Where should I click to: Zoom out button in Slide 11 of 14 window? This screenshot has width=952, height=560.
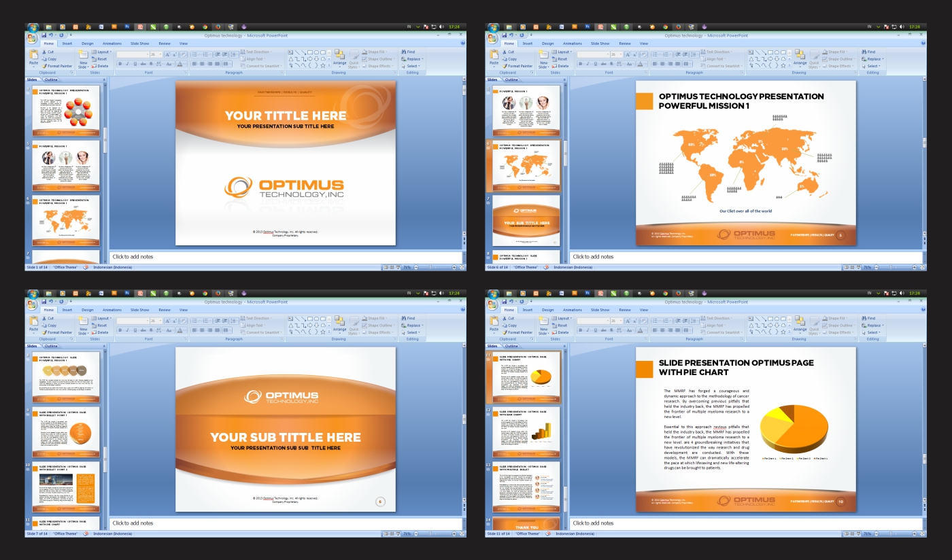tap(877, 534)
